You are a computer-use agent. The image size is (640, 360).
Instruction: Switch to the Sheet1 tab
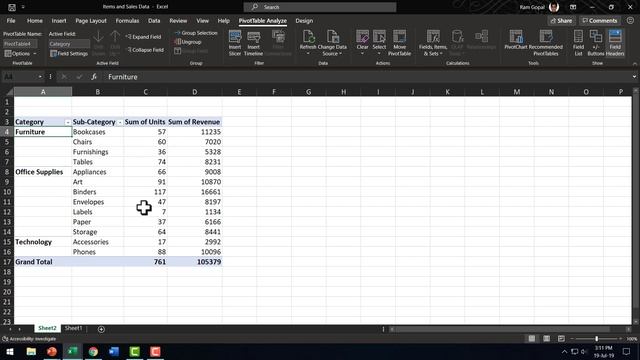[73, 328]
